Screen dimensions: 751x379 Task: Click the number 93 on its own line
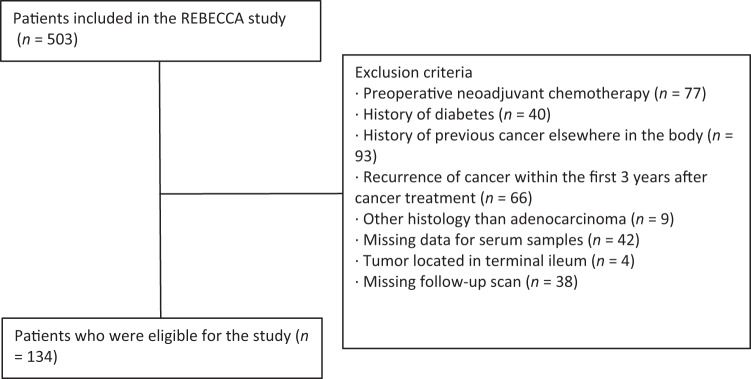click(x=367, y=157)
